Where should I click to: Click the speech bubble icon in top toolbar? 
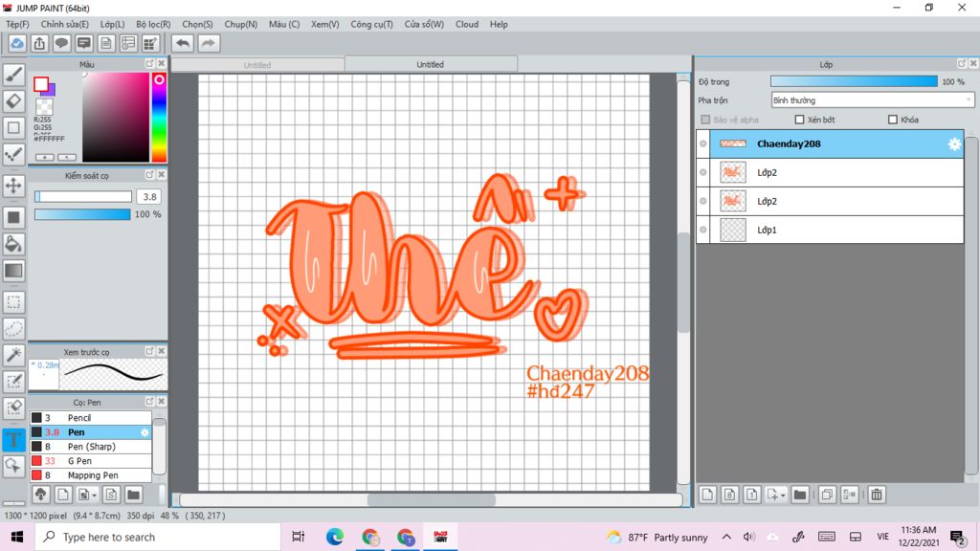point(61,43)
